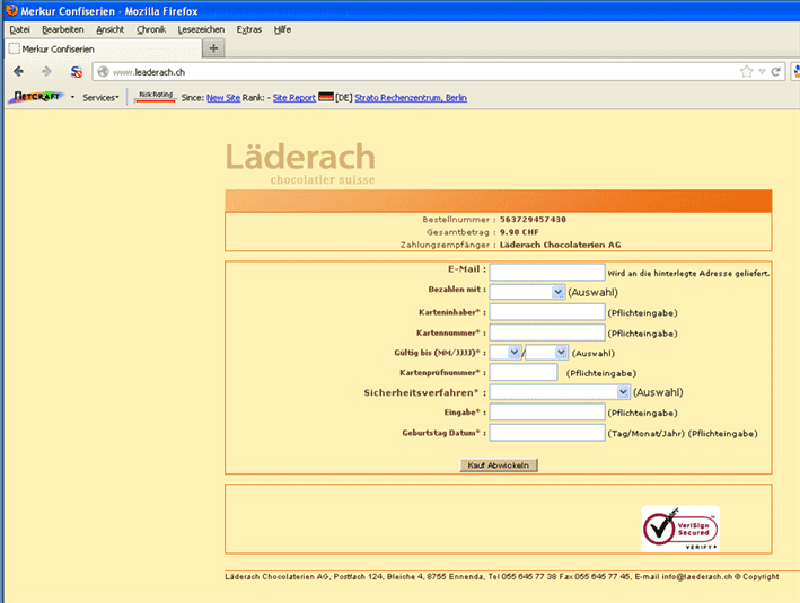
Task: Click the blank favicon on Merkur Confiserien tab
Action: (14, 48)
